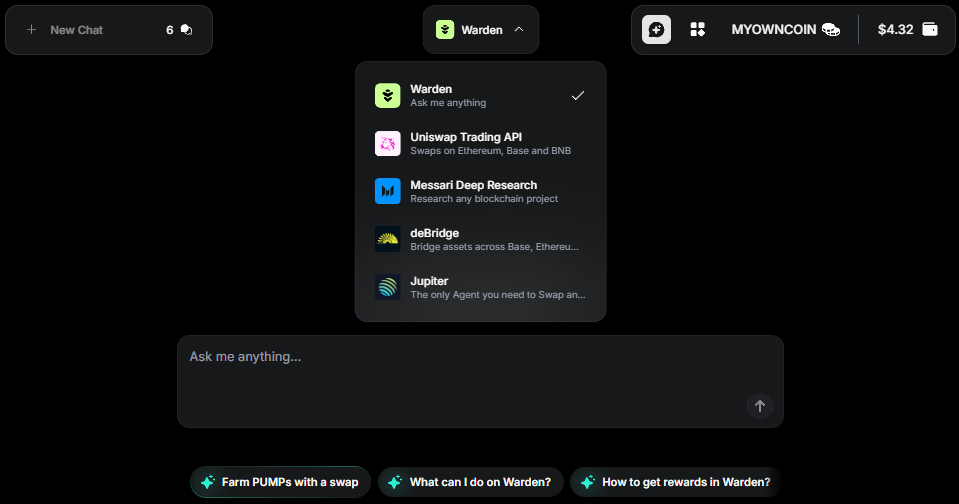The image size is (959, 504).
Task: Click sparkle icon on How to get rewards chip
Action: 588,482
